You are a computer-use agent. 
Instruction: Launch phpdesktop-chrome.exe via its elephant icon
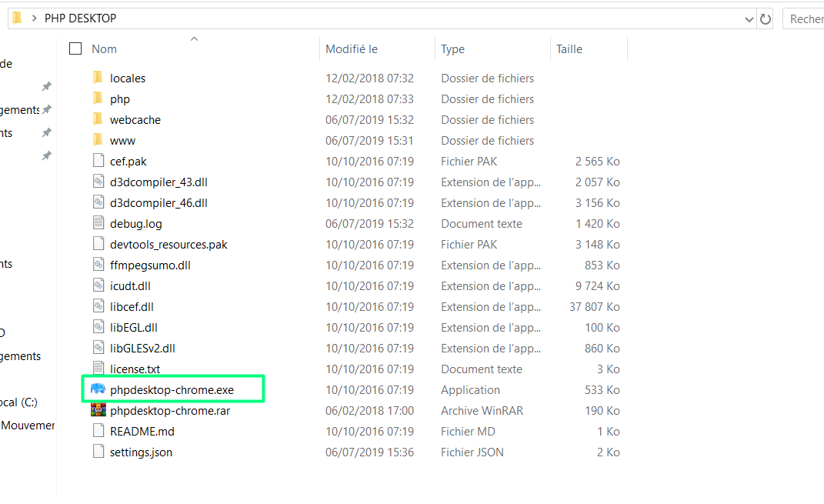[98, 389]
